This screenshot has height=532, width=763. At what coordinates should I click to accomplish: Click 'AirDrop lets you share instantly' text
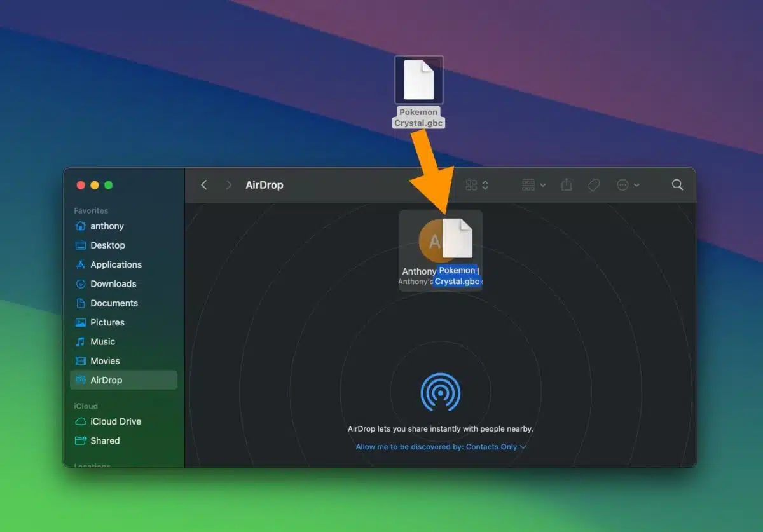pyautogui.click(x=440, y=429)
